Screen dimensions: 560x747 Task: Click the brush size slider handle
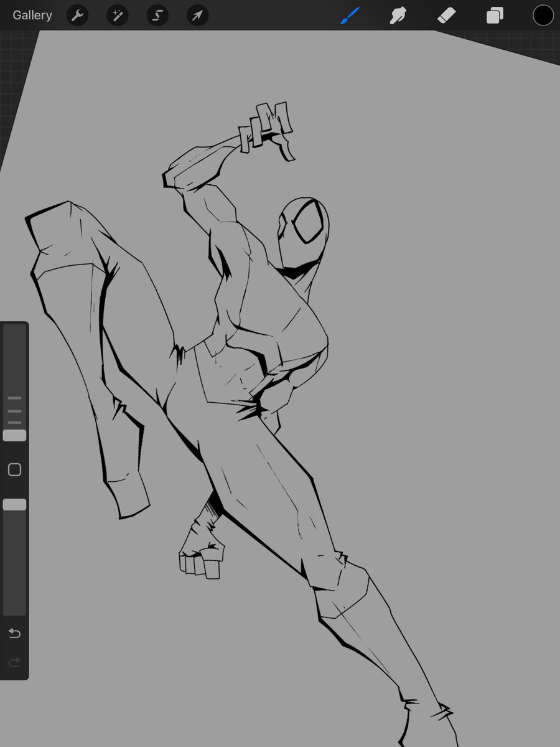[x=14, y=435]
